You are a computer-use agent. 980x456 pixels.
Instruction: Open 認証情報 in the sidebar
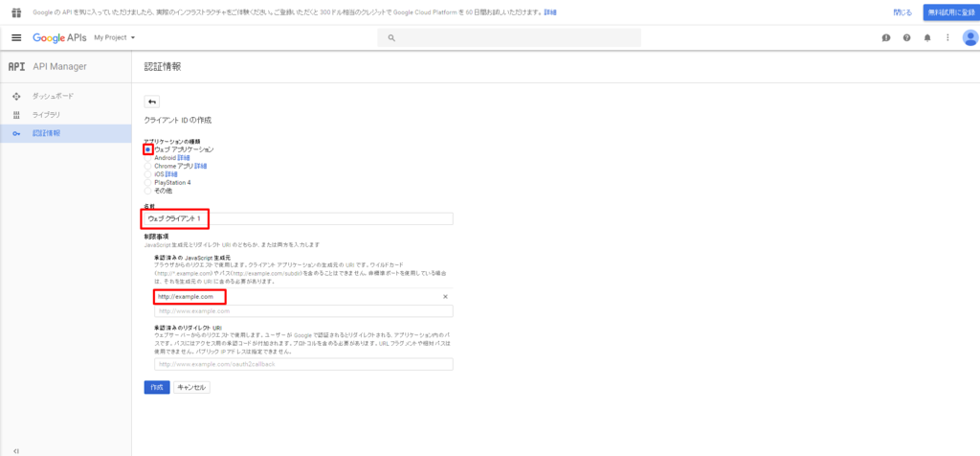[x=46, y=133]
